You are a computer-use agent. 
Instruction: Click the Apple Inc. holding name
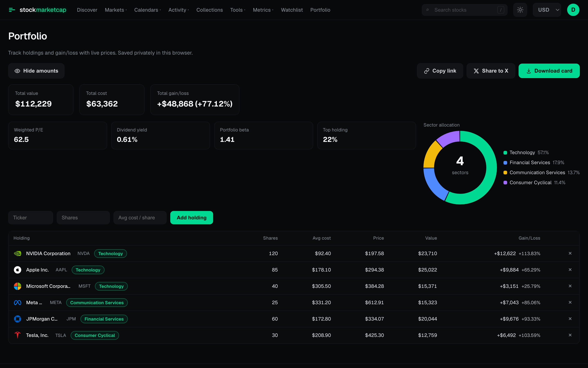pyautogui.click(x=37, y=270)
